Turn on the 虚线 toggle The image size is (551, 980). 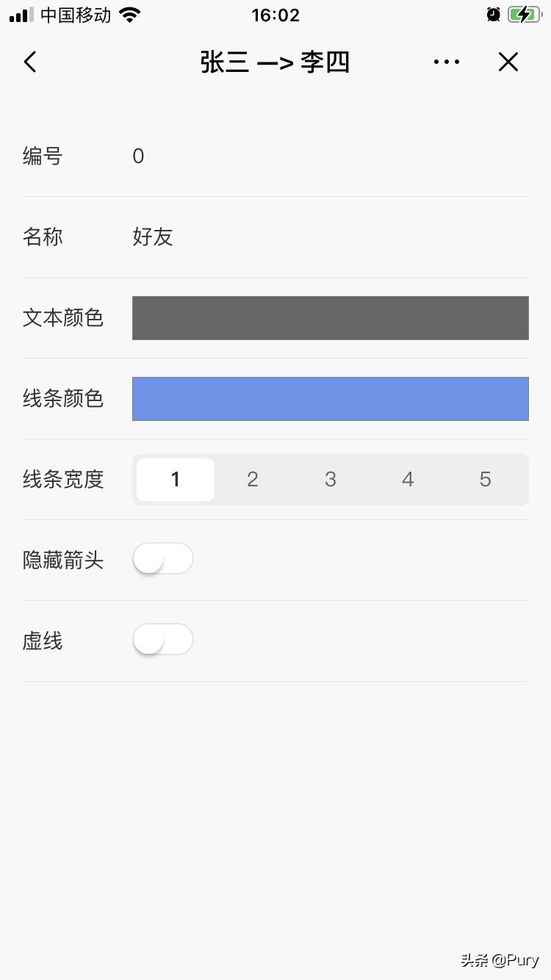tap(163, 641)
